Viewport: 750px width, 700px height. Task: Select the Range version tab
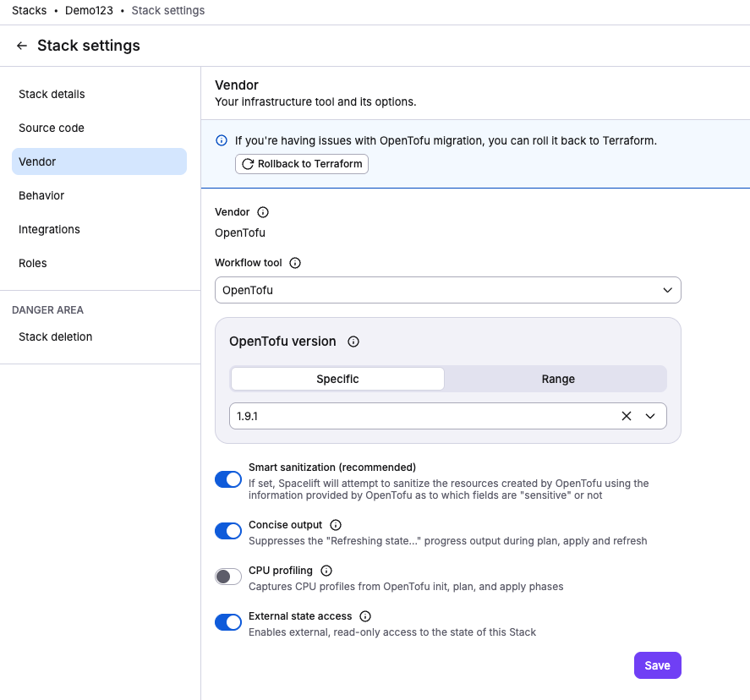coord(558,379)
